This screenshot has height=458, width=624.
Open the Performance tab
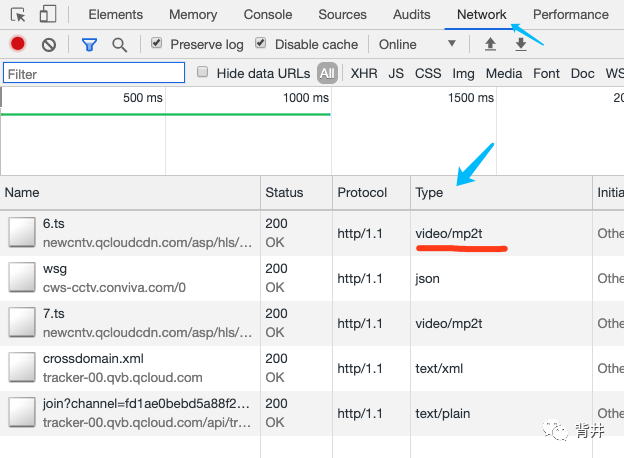571,15
